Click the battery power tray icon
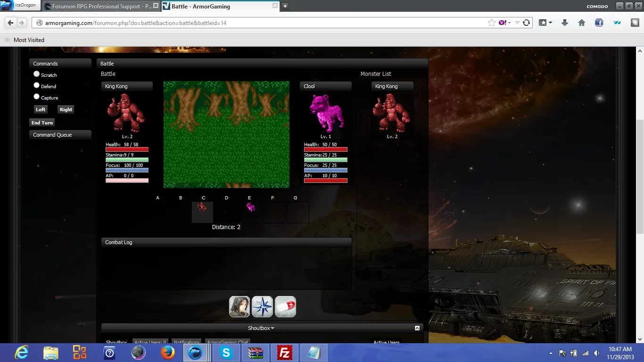The image size is (644, 362). click(x=574, y=353)
